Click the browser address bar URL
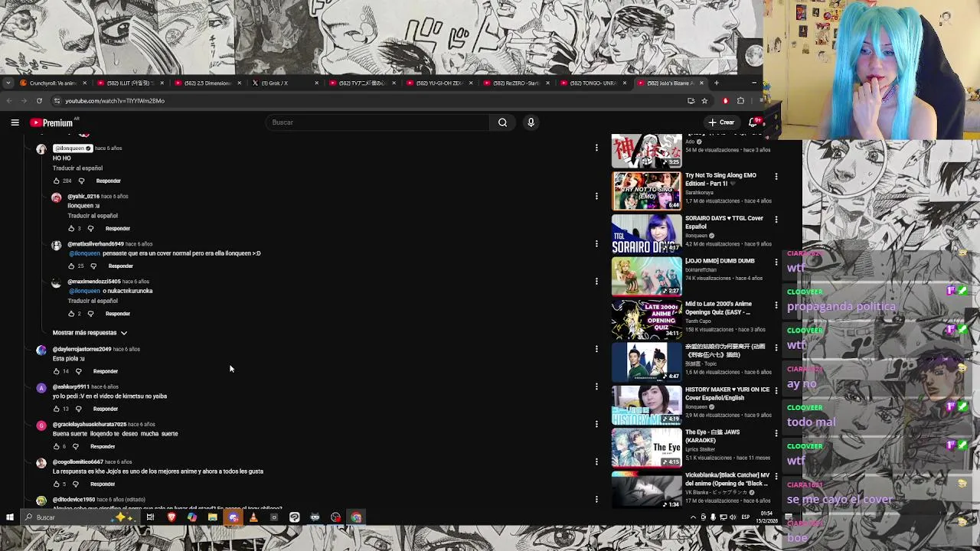 [x=115, y=101]
